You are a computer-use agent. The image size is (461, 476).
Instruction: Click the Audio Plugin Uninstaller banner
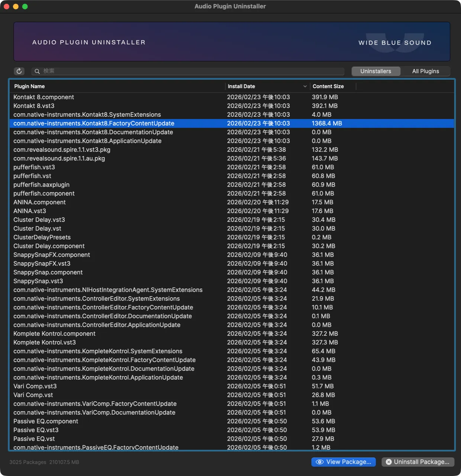point(88,42)
